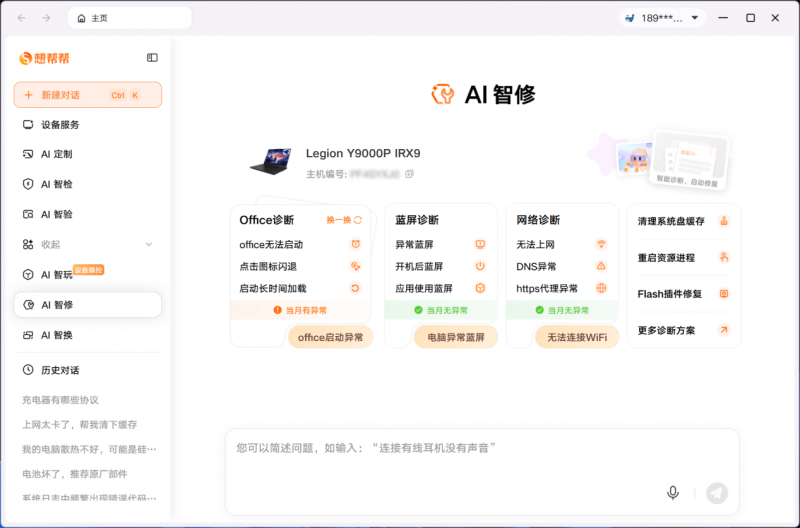Click 当月有异常 status under Office诊断
The width and height of the screenshot is (800, 528).
click(300, 310)
